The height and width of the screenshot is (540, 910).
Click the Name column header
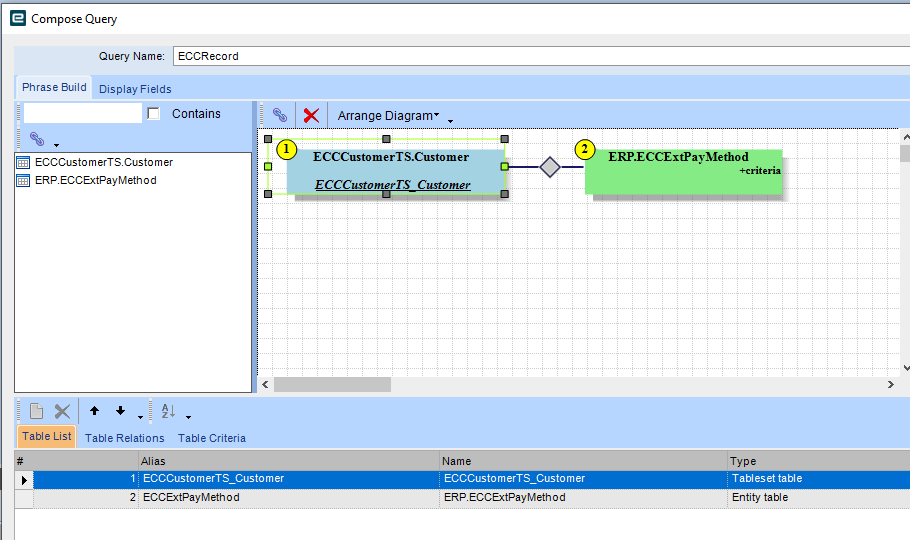tap(583, 461)
